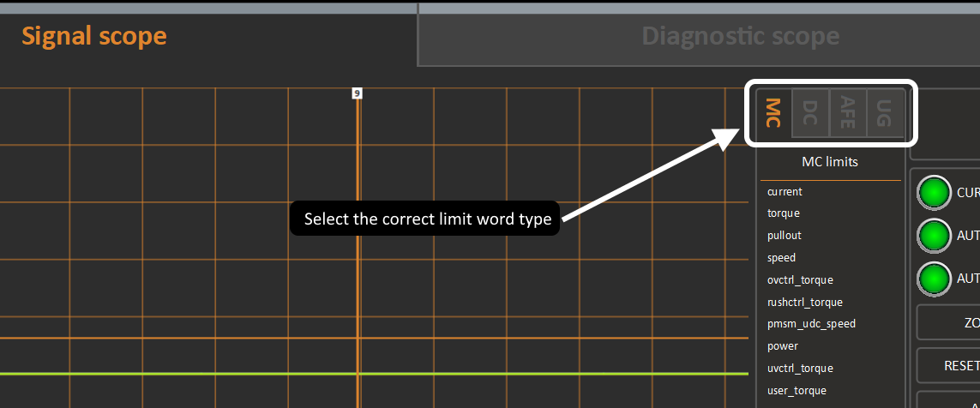Select the MC limit word tab
This screenshot has height=408, width=980.
[773, 113]
